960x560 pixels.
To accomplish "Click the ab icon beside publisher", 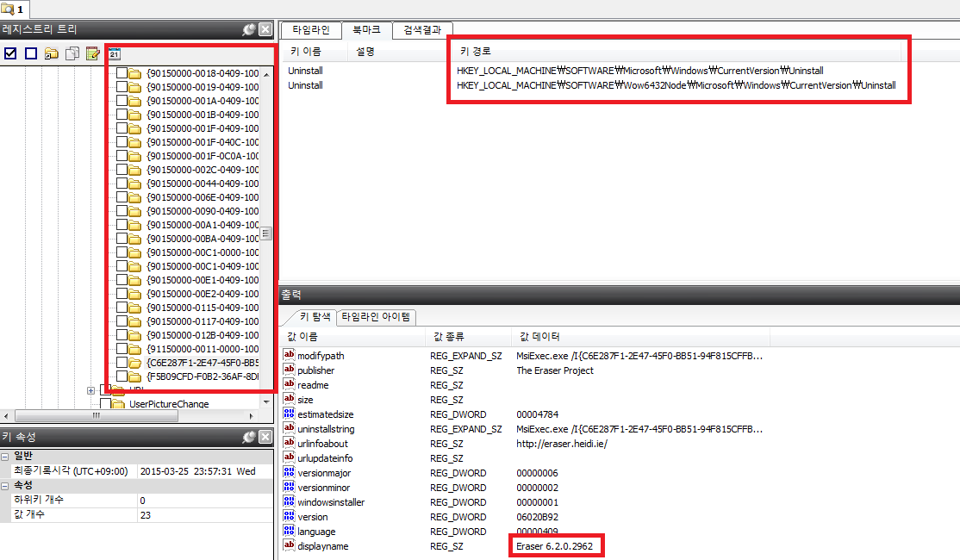I will [289, 370].
